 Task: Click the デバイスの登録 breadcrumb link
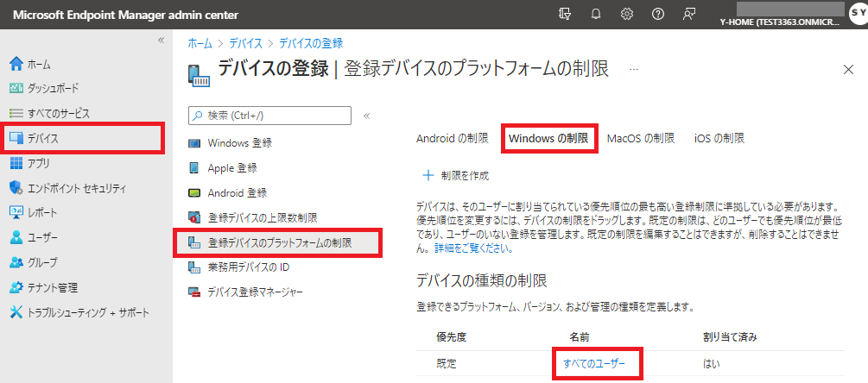point(311,42)
